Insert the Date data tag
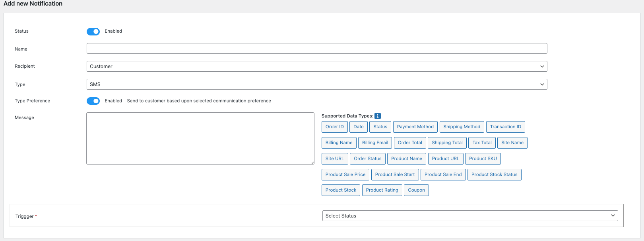The image size is (644, 241). pos(359,127)
